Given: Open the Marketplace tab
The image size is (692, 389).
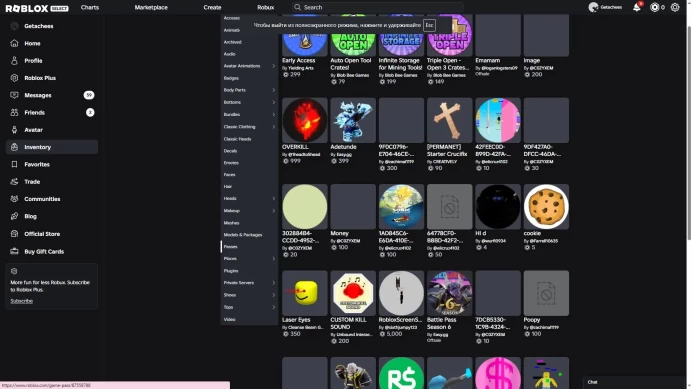Looking at the screenshot, I should [x=151, y=8].
